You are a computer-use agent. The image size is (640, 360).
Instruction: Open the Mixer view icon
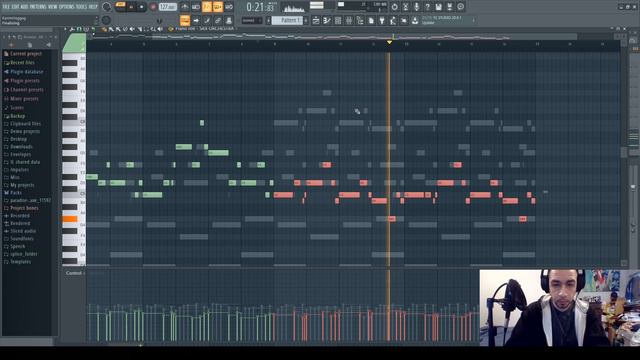(x=349, y=20)
